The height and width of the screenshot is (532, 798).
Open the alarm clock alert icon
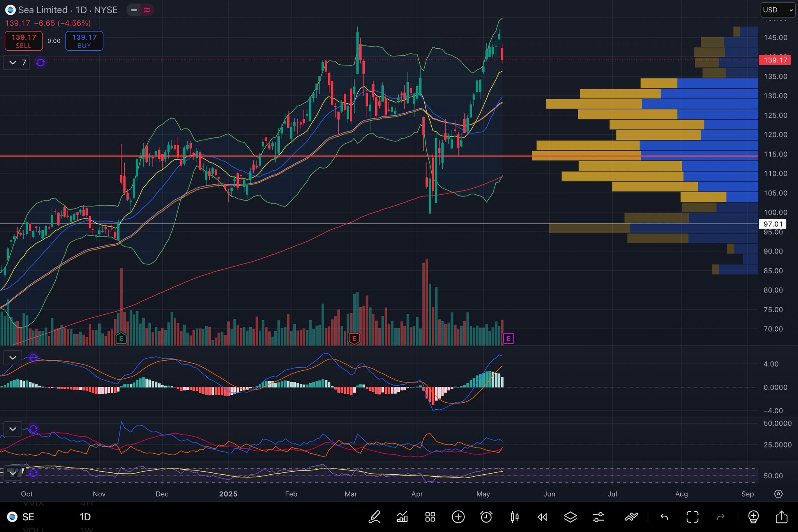coord(486,517)
